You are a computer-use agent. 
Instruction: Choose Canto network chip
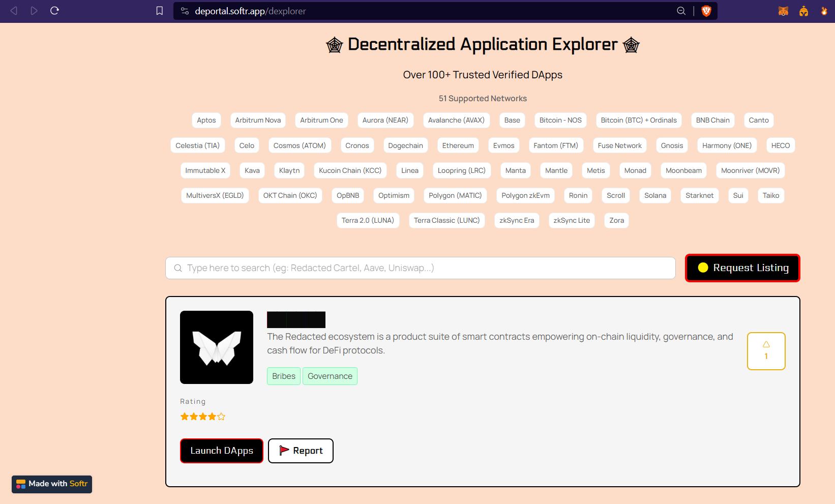(x=759, y=120)
